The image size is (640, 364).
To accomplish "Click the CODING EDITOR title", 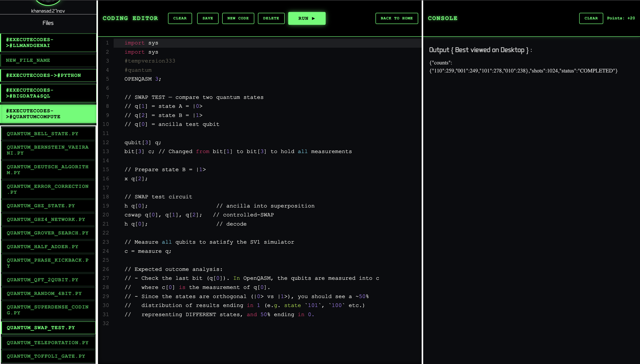I will (x=130, y=18).
